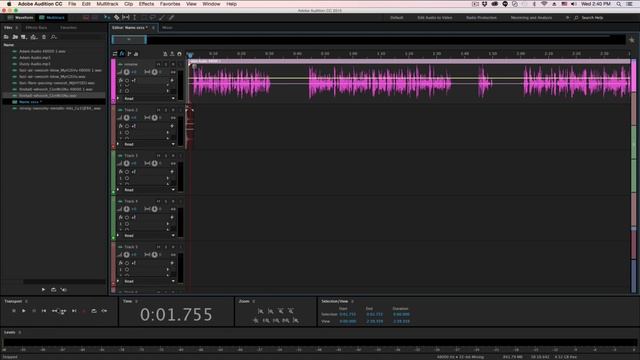
Task: Toggle the metronome icon in the editor toolbar
Action: point(165,53)
